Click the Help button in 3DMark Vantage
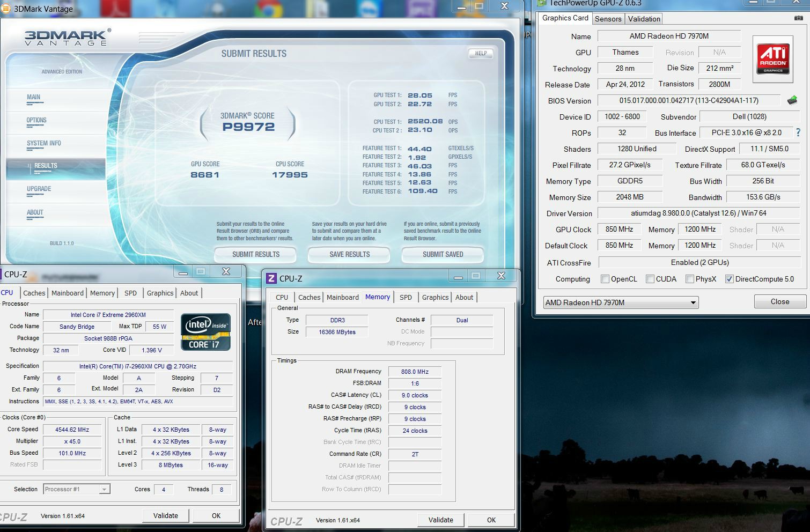The width and height of the screenshot is (810, 532). [481, 53]
